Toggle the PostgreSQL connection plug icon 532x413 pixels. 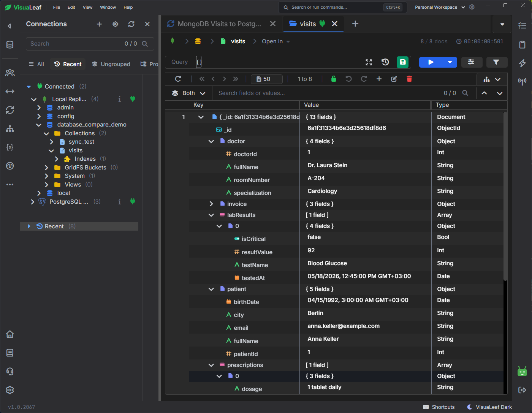(133, 201)
